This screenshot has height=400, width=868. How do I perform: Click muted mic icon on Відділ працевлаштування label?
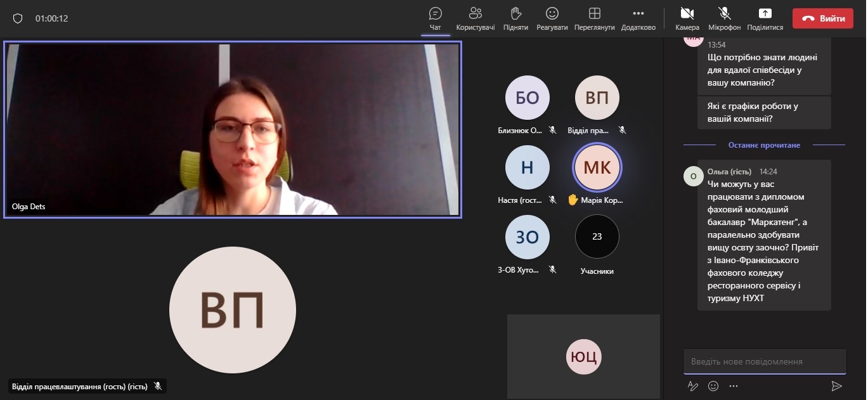(158, 385)
